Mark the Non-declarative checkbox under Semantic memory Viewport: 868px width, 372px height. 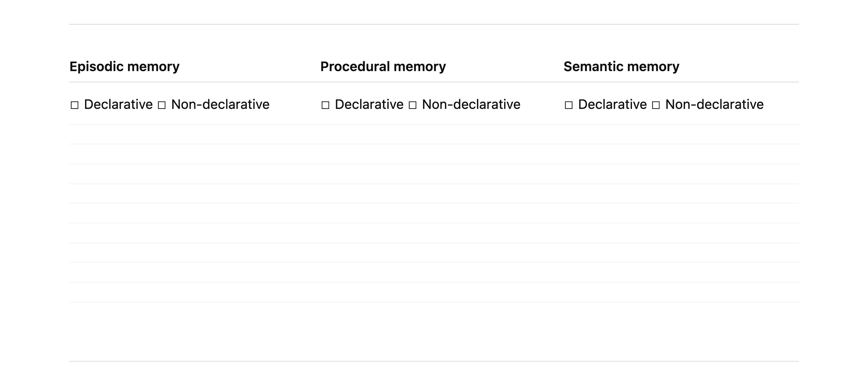coord(656,105)
